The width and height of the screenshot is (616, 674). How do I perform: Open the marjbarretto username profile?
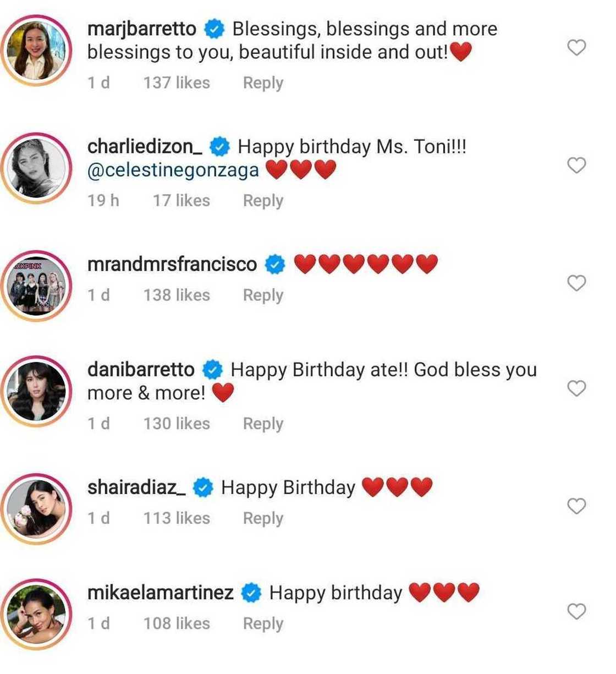[x=142, y=29]
